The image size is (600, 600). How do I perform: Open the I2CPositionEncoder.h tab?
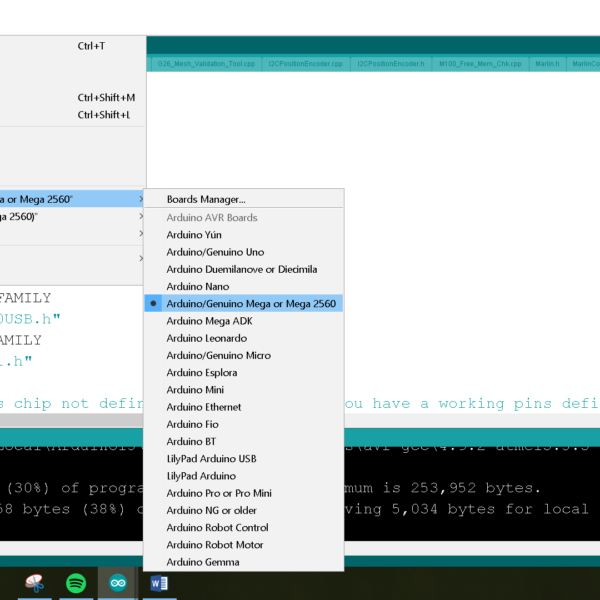pyautogui.click(x=391, y=64)
